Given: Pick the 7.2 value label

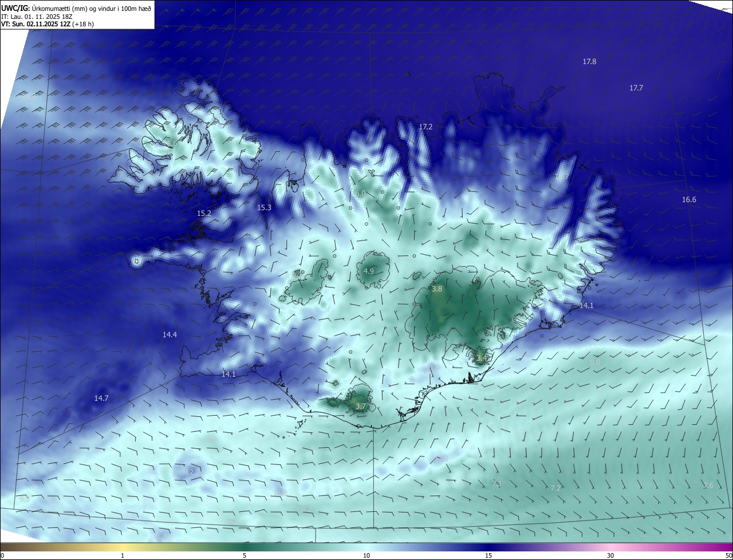Looking at the screenshot, I should 555,488.
